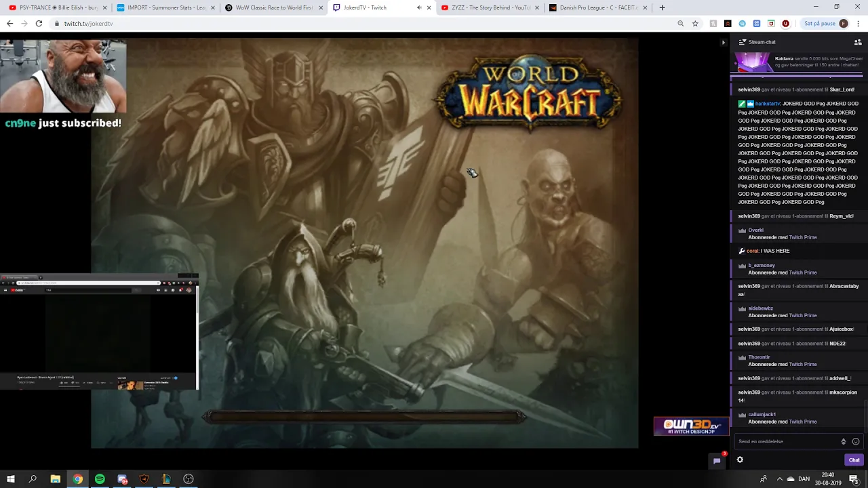Screen dimensions: 868x488
Task: Bookmark this page with star icon
Action: 695,23
